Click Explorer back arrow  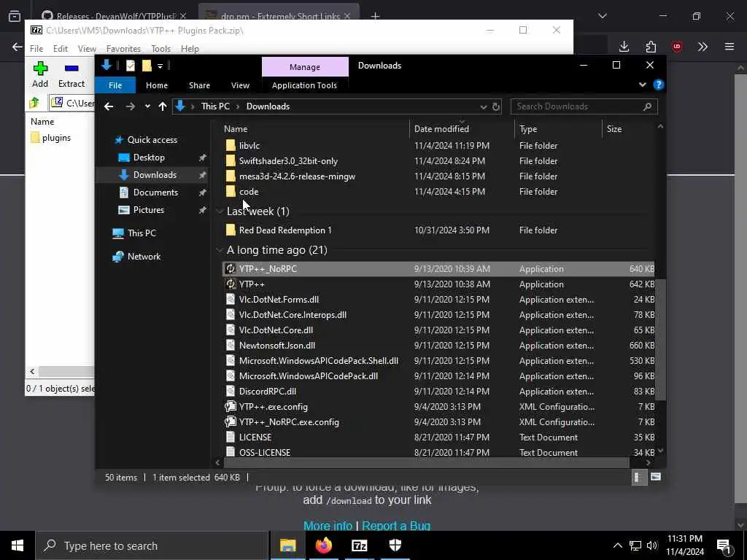tap(109, 106)
